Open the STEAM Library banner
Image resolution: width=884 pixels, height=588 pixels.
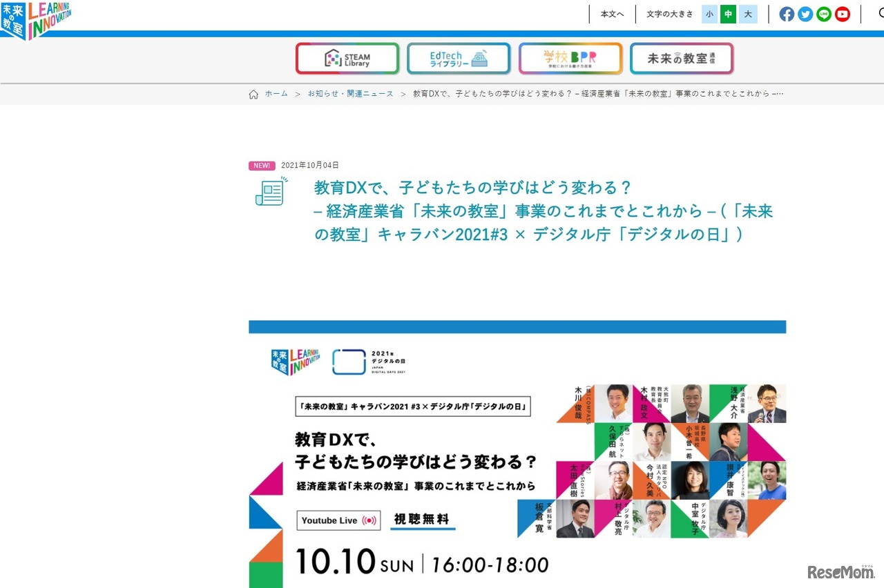pos(347,59)
